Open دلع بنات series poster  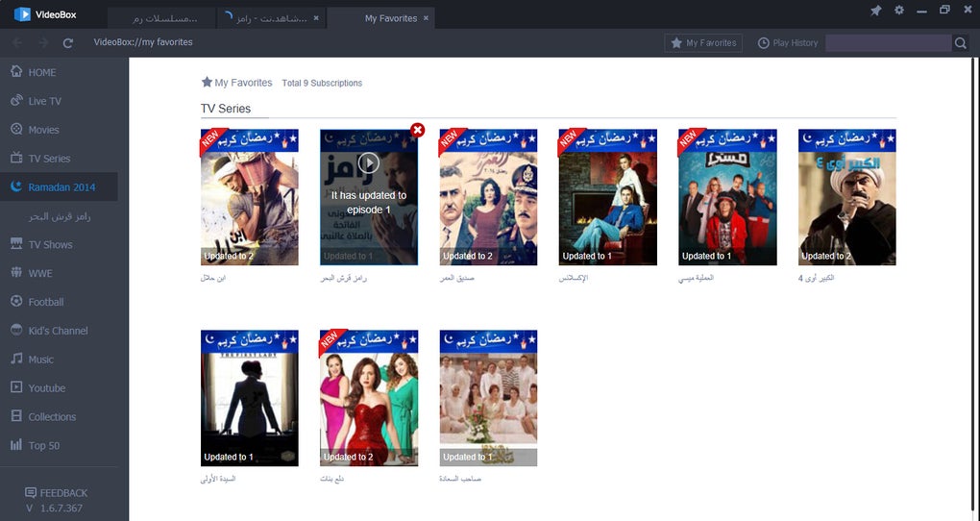[x=369, y=398]
